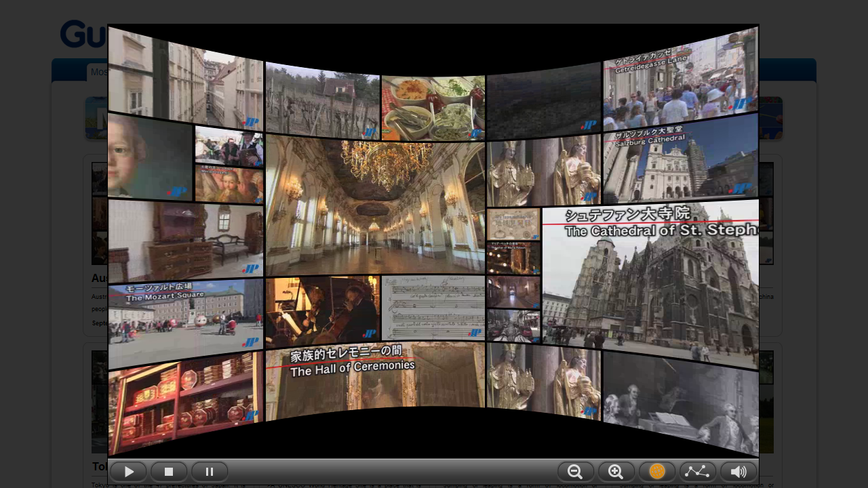The height and width of the screenshot is (488, 868).
Task: Open the Salzburg Cathedral video tile
Action: 680,159
